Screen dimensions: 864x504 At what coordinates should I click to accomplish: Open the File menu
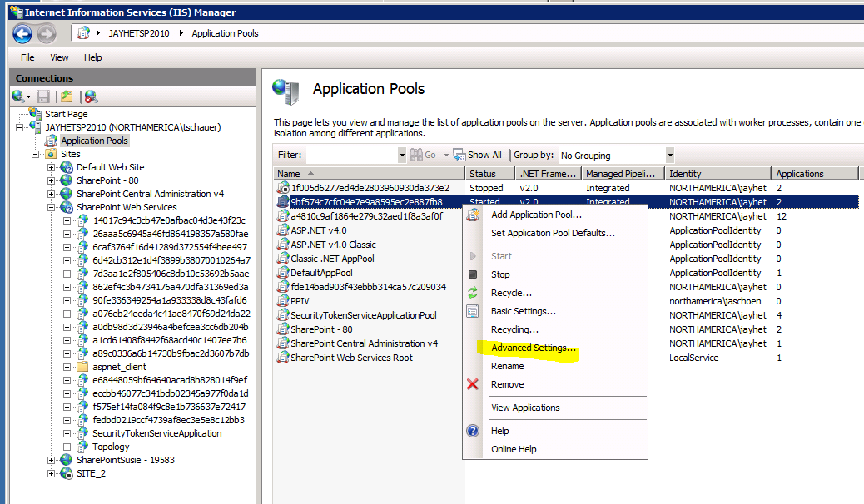pyautogui.click(x=27, y=57)
